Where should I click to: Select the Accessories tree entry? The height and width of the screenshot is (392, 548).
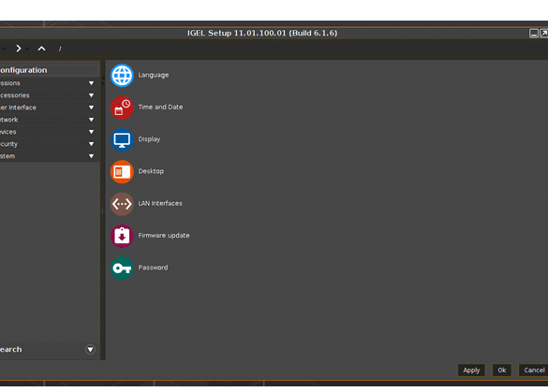(50, 95)
